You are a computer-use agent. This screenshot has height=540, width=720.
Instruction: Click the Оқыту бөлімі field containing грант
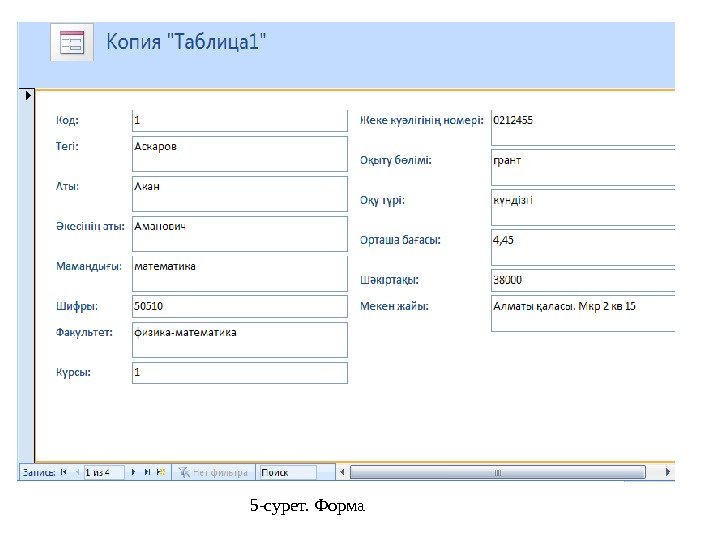tap(583, 167)
